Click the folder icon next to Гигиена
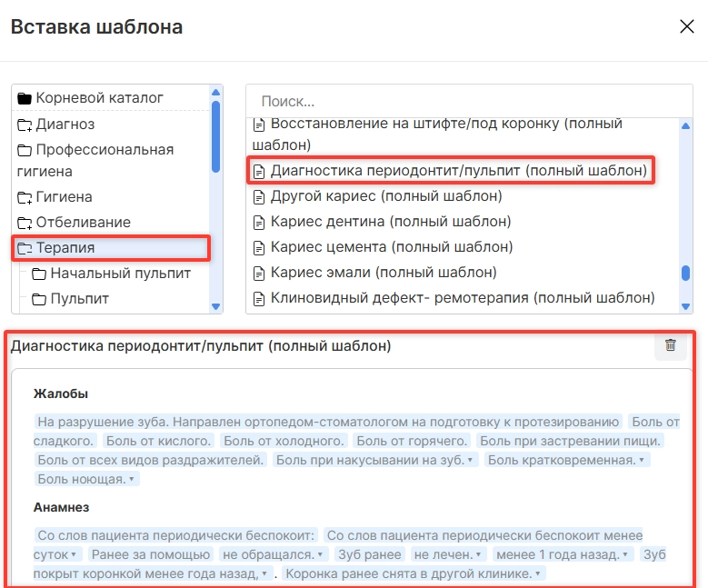The height and width of the screenshot is (588, 708). point(25,197)
